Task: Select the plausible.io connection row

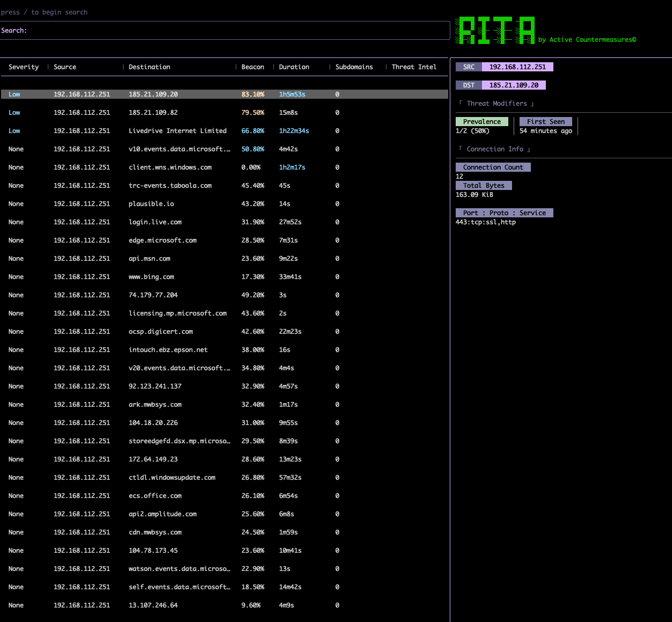Action: click(x=151, y=204)
